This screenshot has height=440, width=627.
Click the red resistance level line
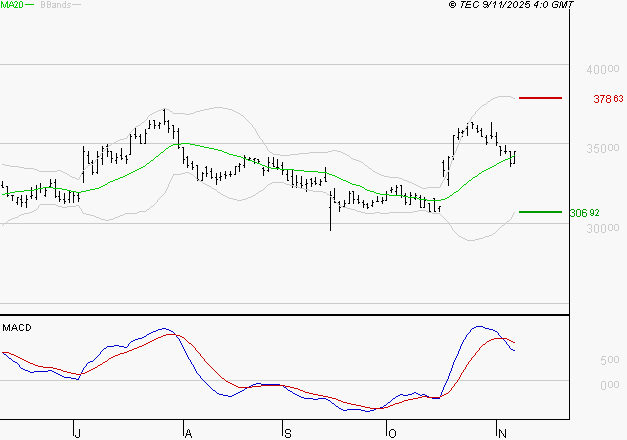(540, 98)
